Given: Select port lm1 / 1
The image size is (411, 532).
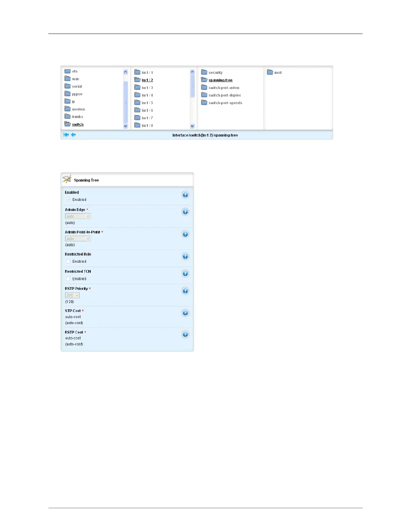Looking at the screenshot, I should (x=144, y=72).
